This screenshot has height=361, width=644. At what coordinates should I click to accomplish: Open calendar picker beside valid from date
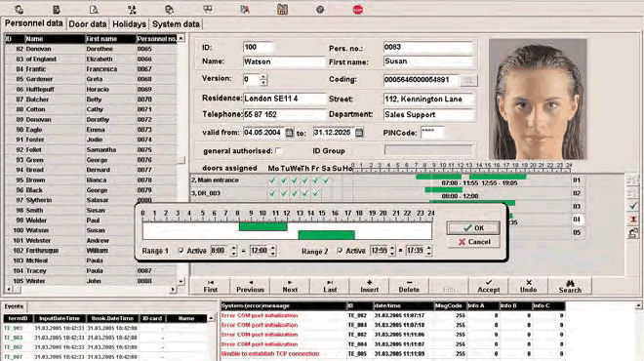[290, 133]
